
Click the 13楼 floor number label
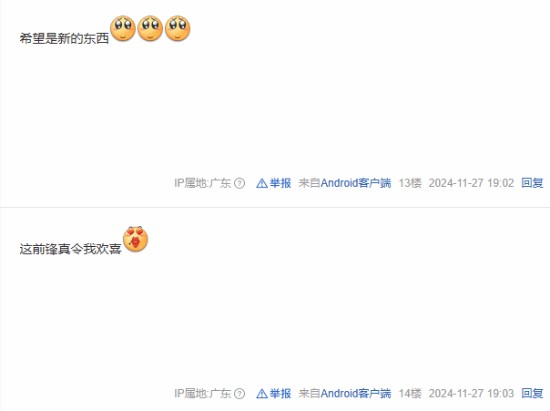click(x=410, y=183)
